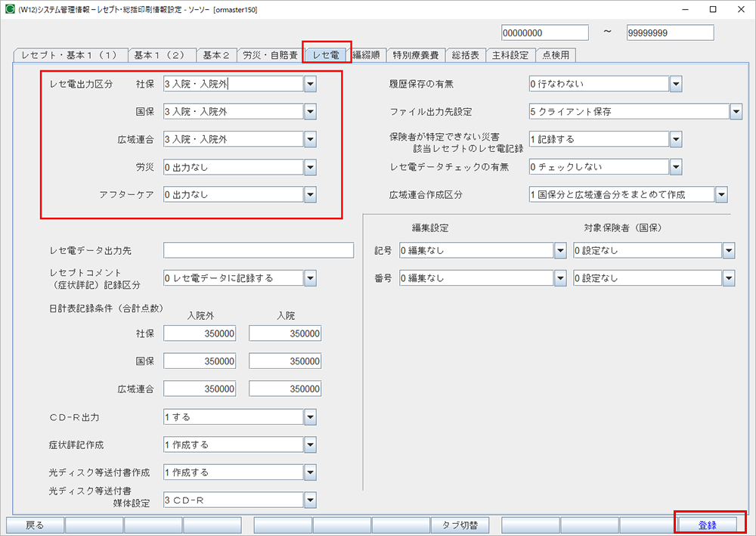756x536 pixels.
Task: Click the 広域連合 入院 points field
Action: coord(285,389)
